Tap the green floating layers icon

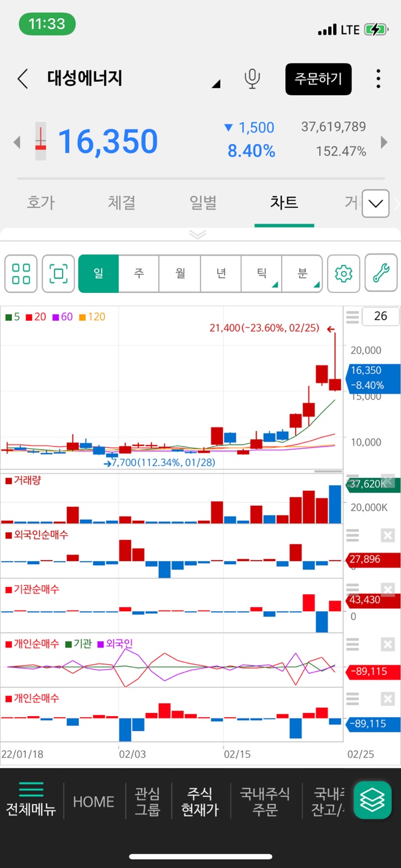coord(372,800)
